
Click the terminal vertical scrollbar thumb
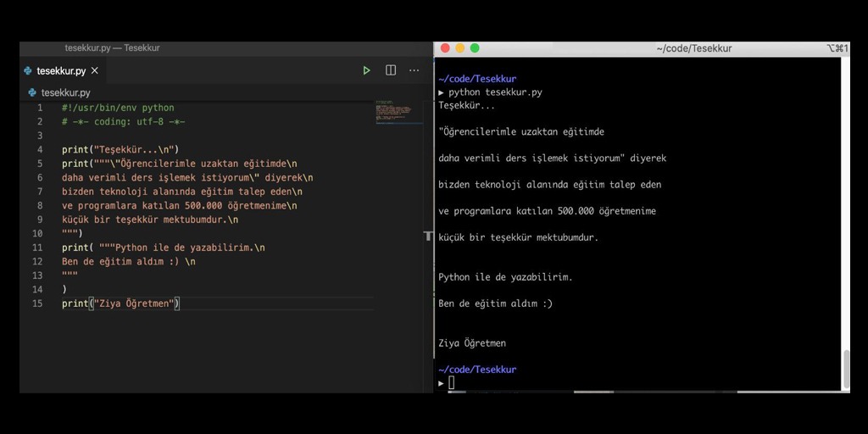[845, 370]
